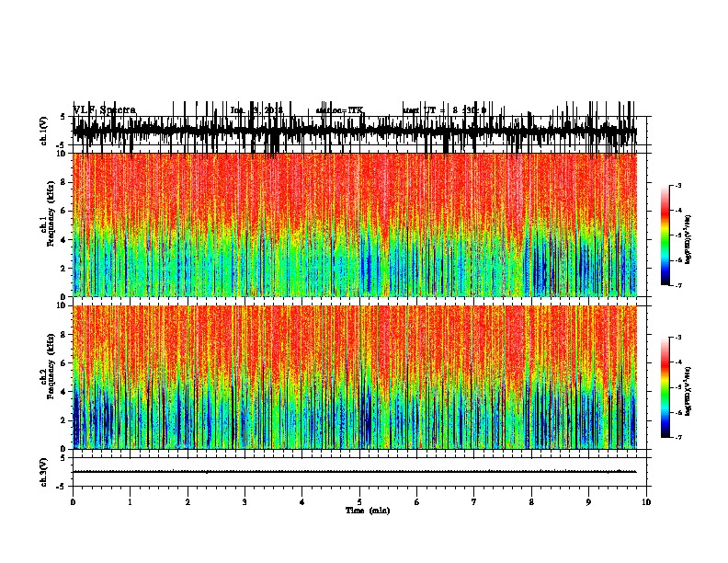The height and width of the screenshot is (563, 728).
Task: Click time axis tick label 7
Action: [x=474, y=502]
